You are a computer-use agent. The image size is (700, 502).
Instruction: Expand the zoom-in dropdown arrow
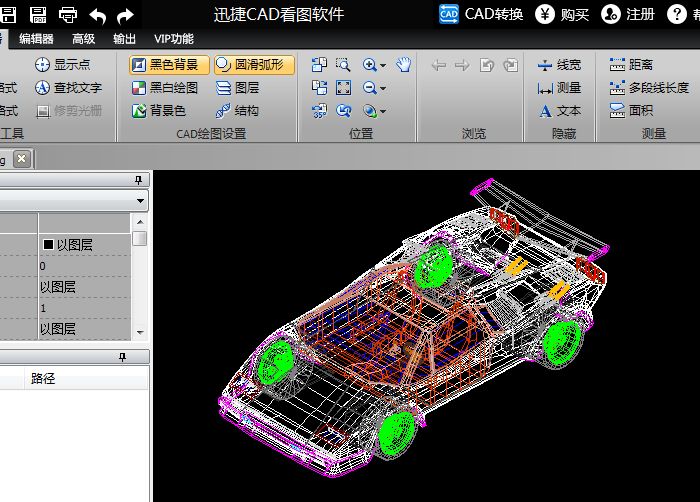coord(383,65)
